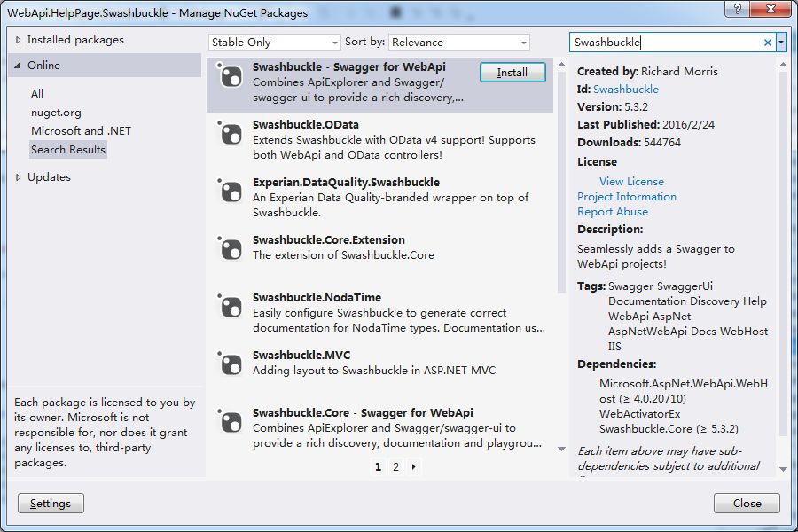This screenshot has width=798, height=532.
Task: Click the WebActivatorEx dependency
Action: click(x=639, y=414)
